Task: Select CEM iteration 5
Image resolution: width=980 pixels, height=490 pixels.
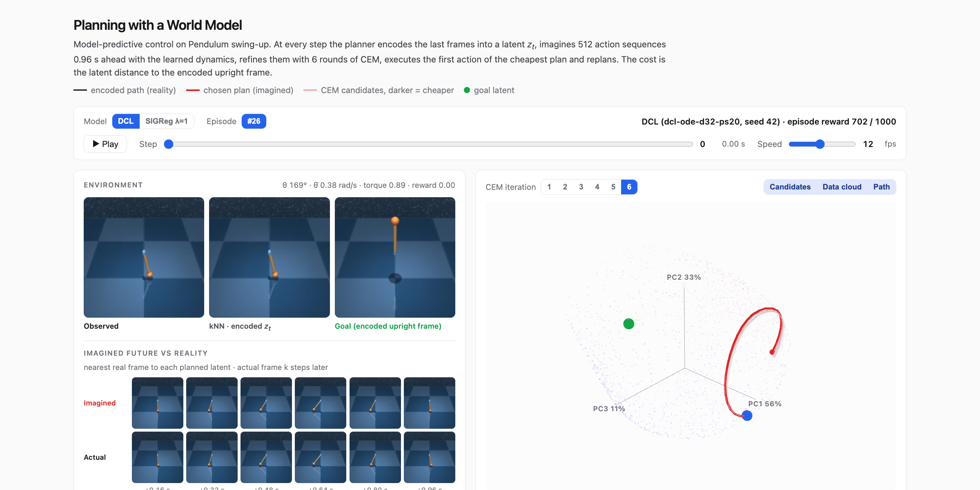Action: [x=613, y=187]
